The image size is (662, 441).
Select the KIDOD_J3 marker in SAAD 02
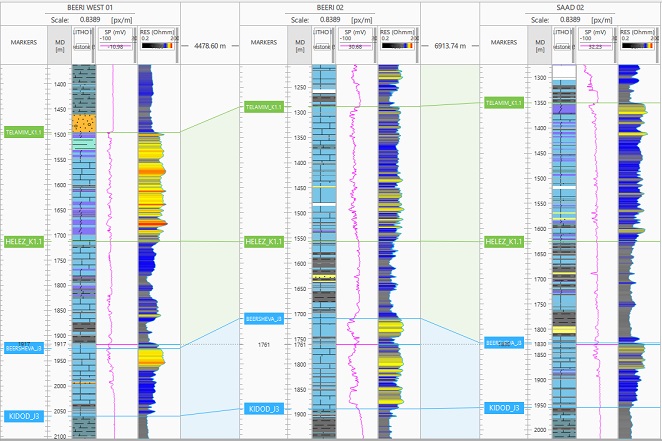point(503,408)
